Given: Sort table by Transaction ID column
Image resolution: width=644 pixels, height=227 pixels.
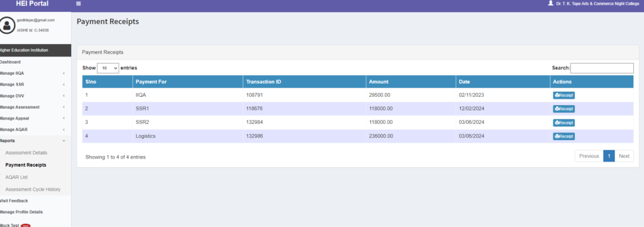Looking at the screenshot, I should [x=304, y=82].
